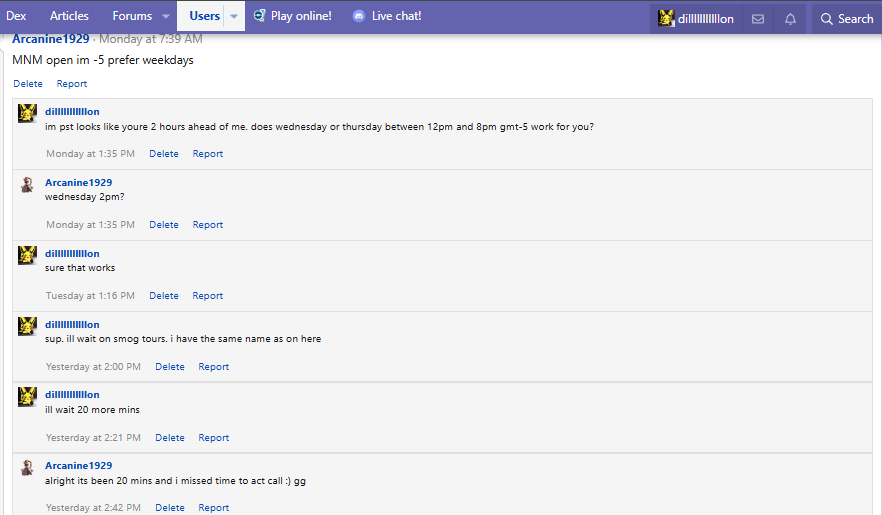Open Arcanine1929 name above 'wednesday 2pm?'
The image size is (882, 515).
[78, 182]
